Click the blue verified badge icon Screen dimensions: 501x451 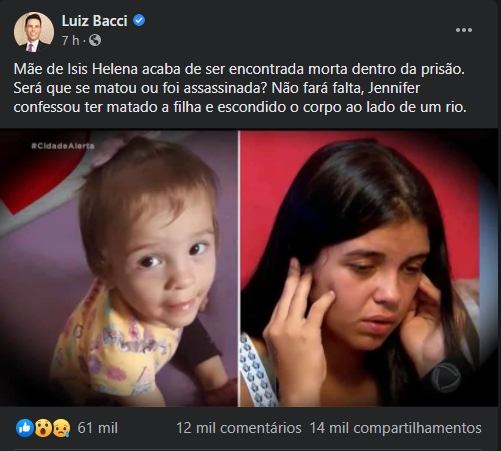pos(139,21)
